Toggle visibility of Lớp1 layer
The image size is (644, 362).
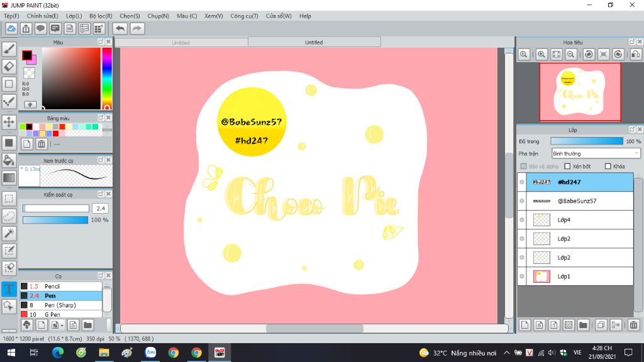pos(522,277)
